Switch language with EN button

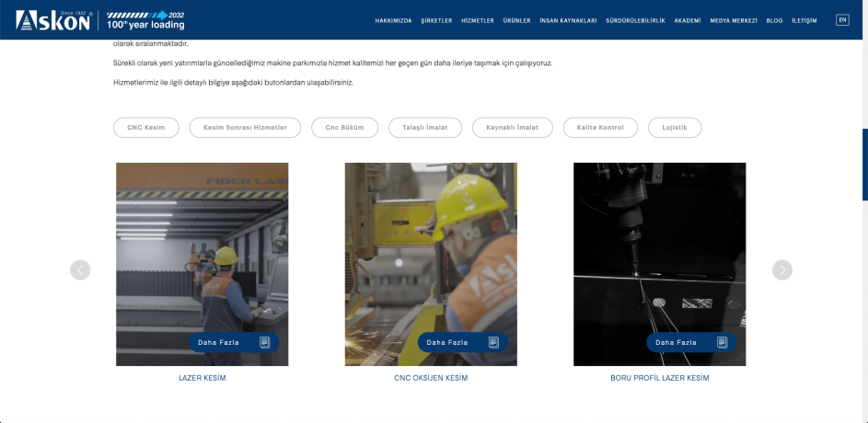[841, 19]
